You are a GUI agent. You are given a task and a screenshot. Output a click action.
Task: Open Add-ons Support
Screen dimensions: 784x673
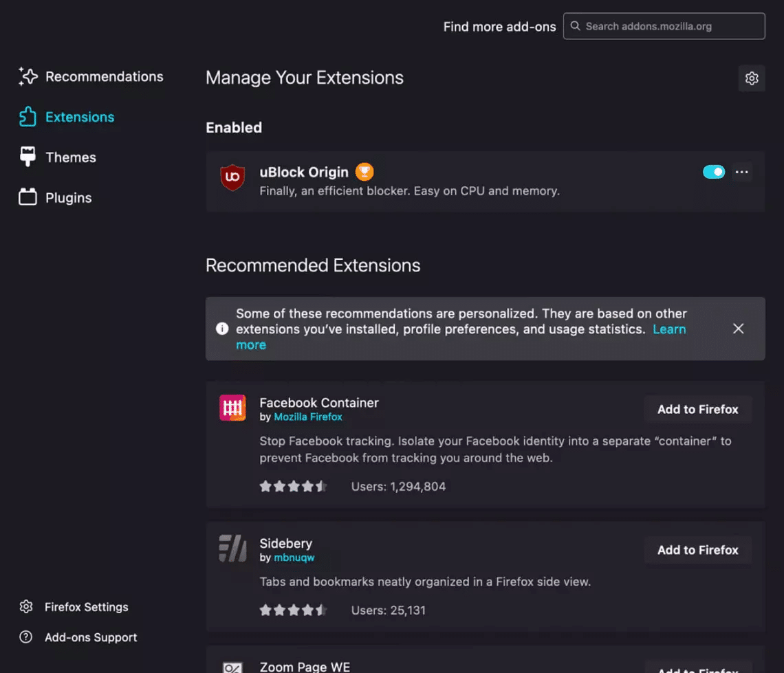78,637
